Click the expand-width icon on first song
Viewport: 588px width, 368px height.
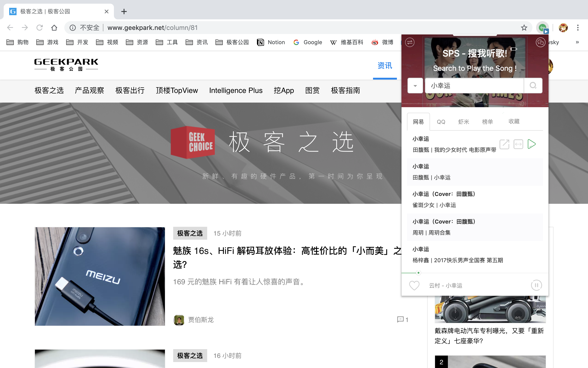click(x=518, y=144)
